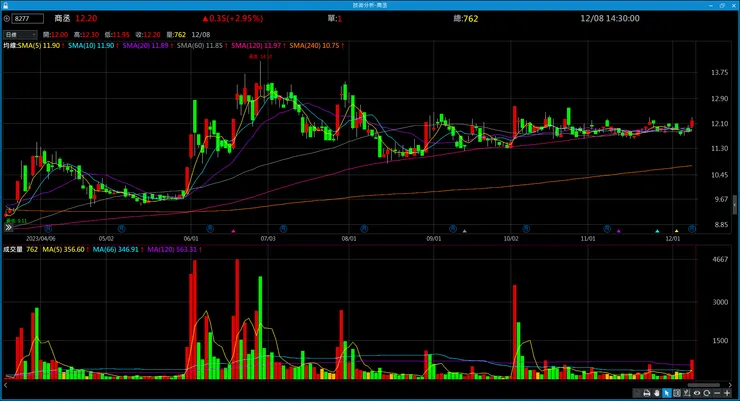Image resolution: width=740 pixels, height=401 pixels.
Task: Click the split-panel layout icon
Action: coord(677,393)
